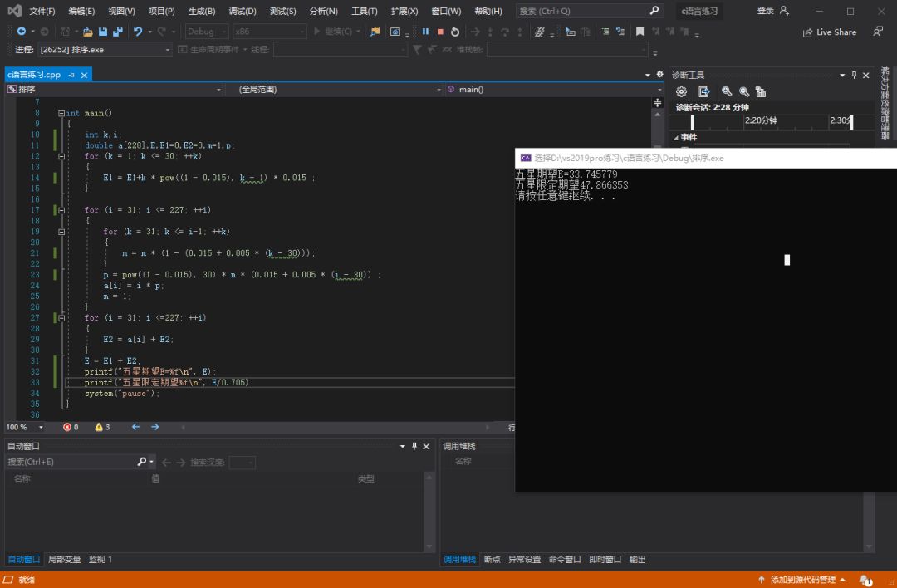Image resolution: width=897 pixels, height=588 pixels.
Task: Open diagnostic tools settings gear
Action: click(x=681, y=91)
